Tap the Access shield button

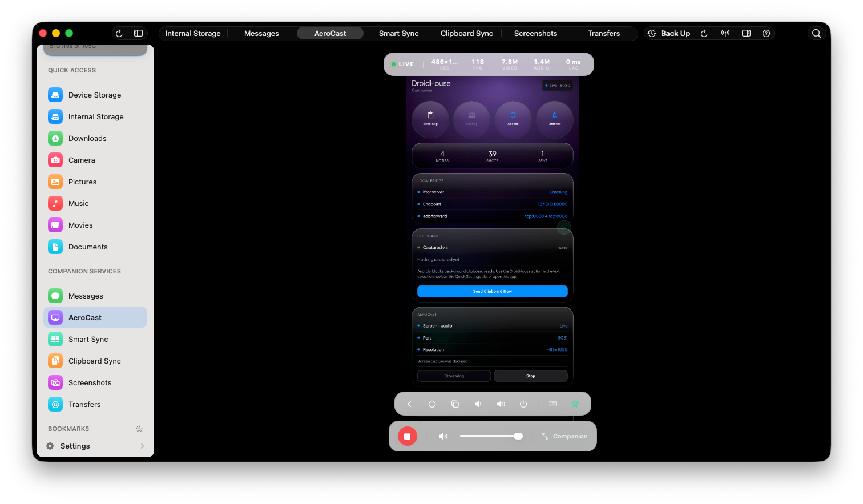[x=513, y=119]
